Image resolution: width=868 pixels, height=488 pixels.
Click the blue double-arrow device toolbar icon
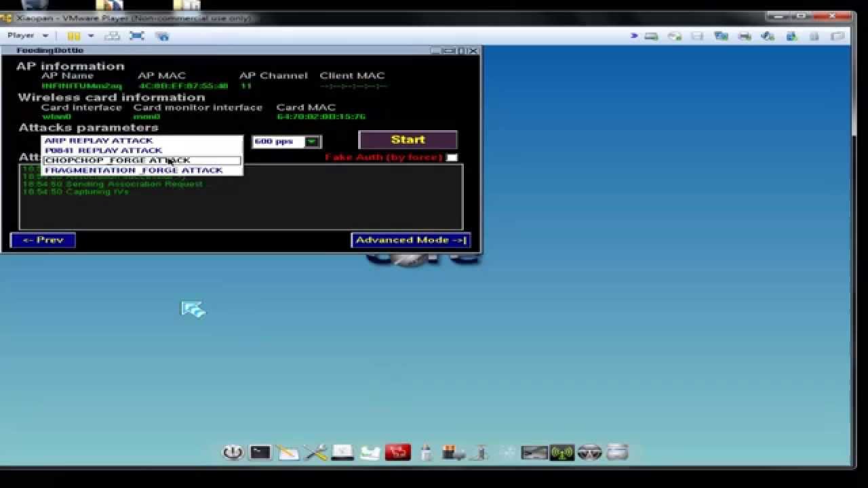coord(634,36)
